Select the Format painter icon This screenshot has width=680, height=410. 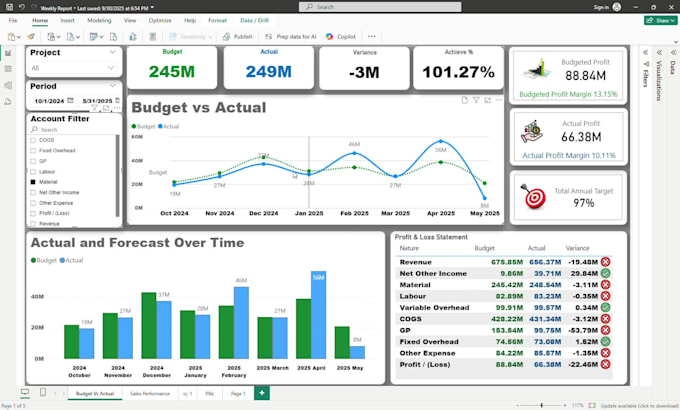(31, 37)
